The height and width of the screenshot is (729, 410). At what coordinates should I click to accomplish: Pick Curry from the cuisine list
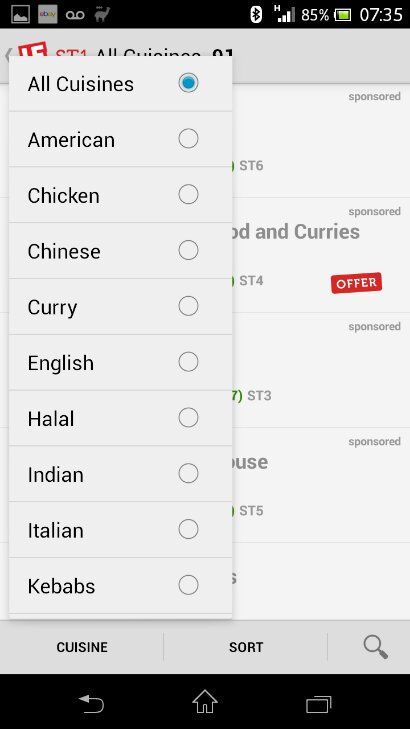click(120, 307)
